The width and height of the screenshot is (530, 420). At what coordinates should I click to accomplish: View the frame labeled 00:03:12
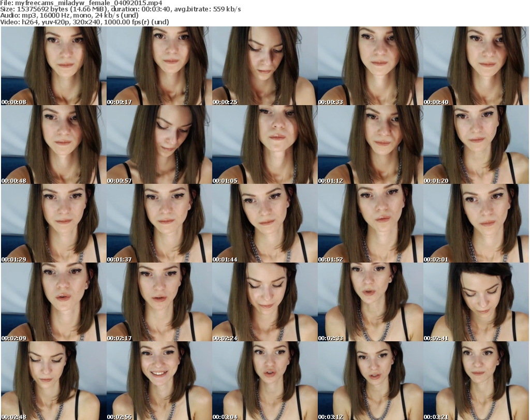371,381
